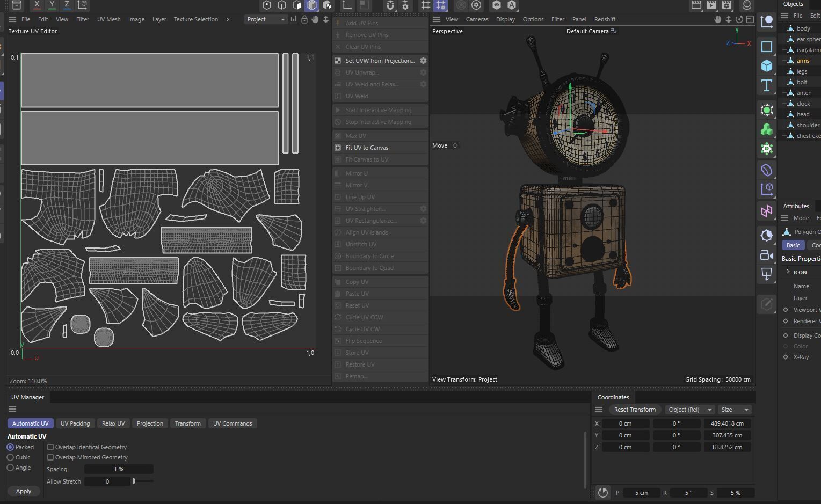Enable Overlap Identical Geometry checkbox
Image resolution: width=821 pixels, height=504 pixels.
click(50, 447)
